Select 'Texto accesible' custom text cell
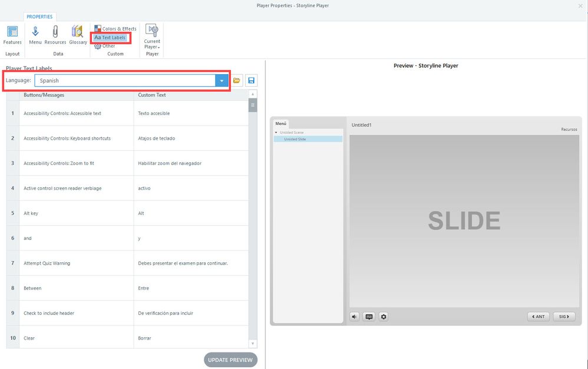588x369 pixels. [191, 113]
